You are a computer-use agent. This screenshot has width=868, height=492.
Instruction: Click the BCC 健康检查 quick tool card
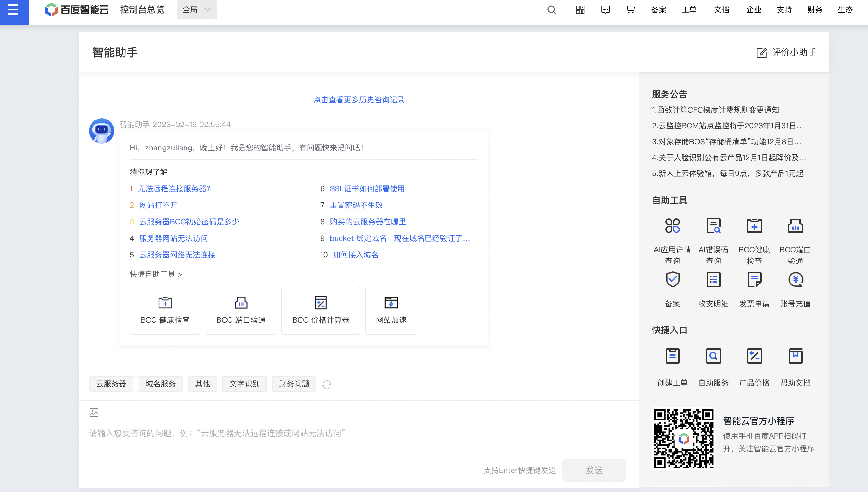165,311
